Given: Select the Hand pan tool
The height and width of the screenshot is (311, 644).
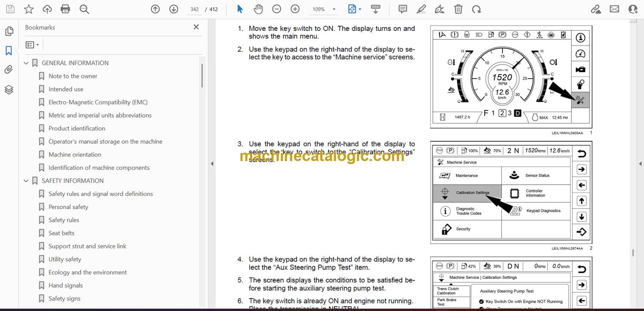Looking at the screenshot, I should coord(258,9).
